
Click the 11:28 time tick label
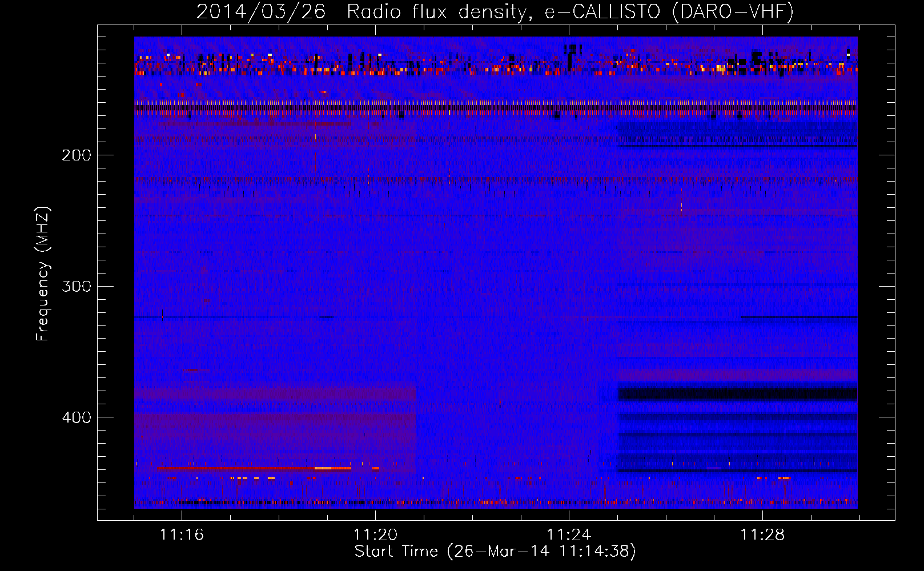pyautogui.click(x=762, y=534)
